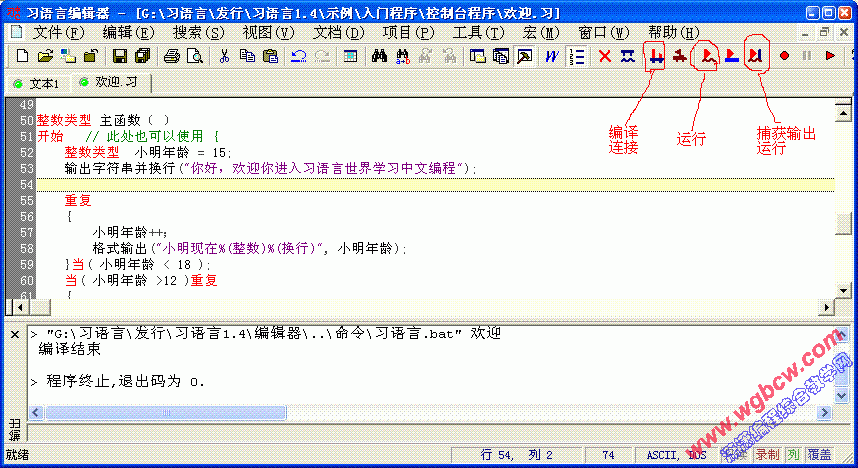Play recorded macro red triangle
Image resolution: width=858 pixels, height=468 pixels.
[830, 56]
